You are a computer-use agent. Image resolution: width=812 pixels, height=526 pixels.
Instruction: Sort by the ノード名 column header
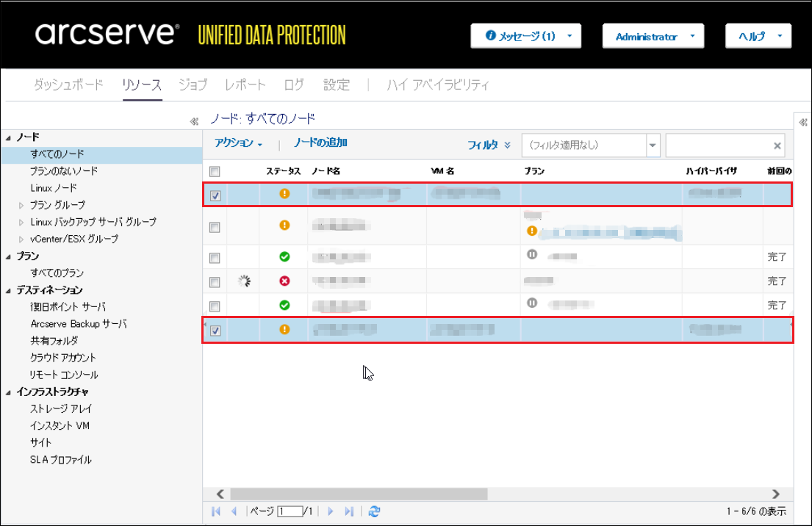point(326,171)
